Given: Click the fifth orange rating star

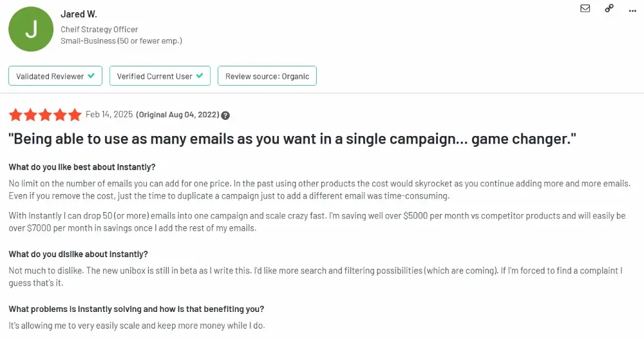Looking at the screenshot, I should coord(75,115).
